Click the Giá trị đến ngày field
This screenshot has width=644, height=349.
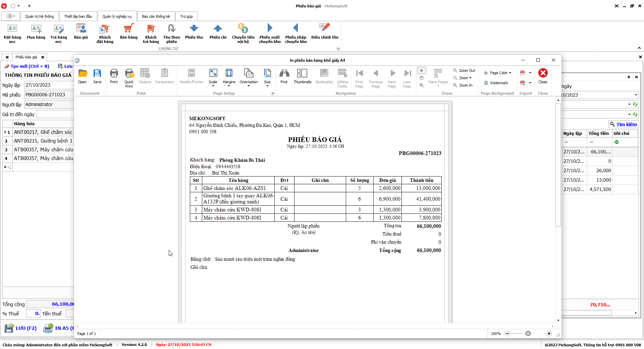coord(55,114)
